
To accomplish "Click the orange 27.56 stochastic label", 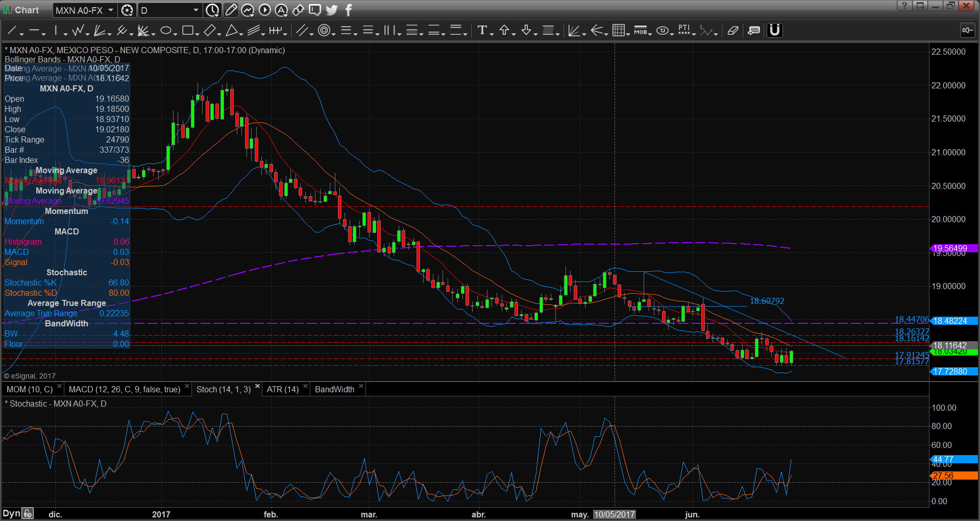I will coord(954,476).
